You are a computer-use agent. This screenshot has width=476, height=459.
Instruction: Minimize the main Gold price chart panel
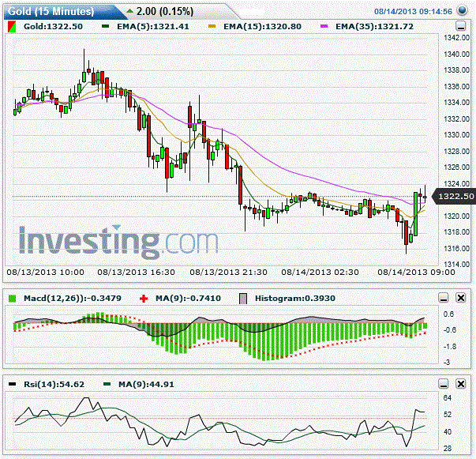[461, 26]
